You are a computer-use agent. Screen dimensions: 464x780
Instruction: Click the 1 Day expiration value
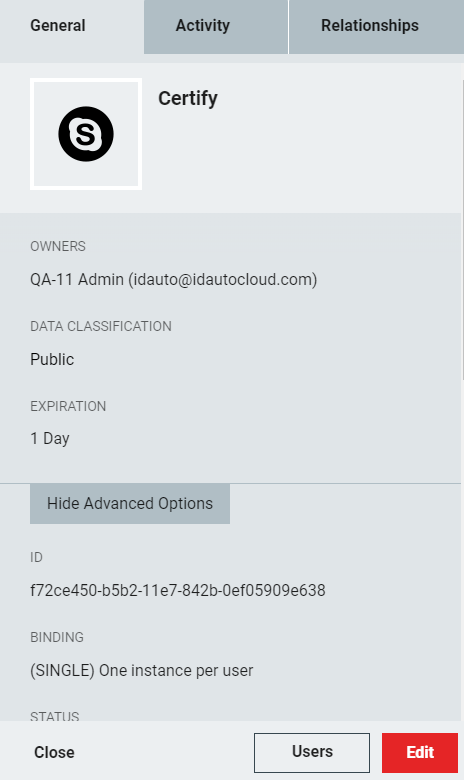pyautogui.click(x=50, y=439)
